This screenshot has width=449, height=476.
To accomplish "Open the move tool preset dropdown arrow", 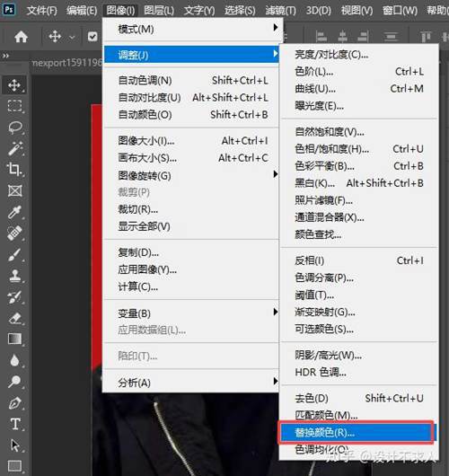I will pos(72,38).
